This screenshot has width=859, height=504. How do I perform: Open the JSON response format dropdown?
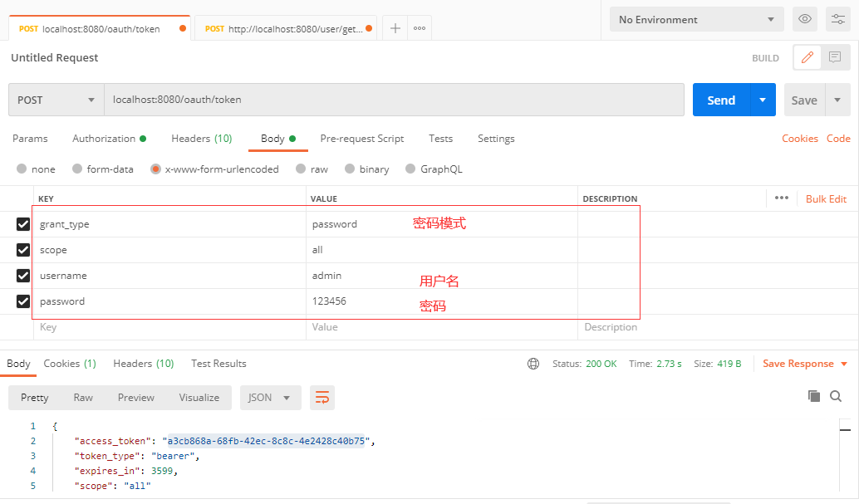pos(271,398)
